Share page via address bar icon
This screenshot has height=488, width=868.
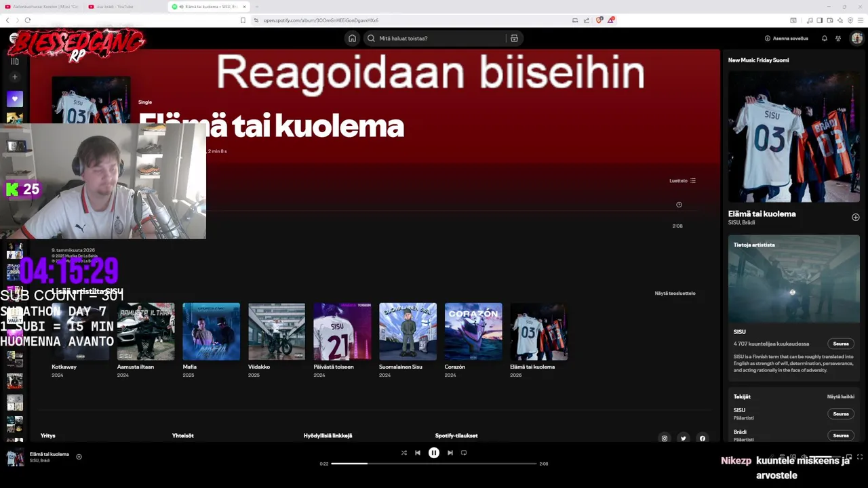click(587, 20)
